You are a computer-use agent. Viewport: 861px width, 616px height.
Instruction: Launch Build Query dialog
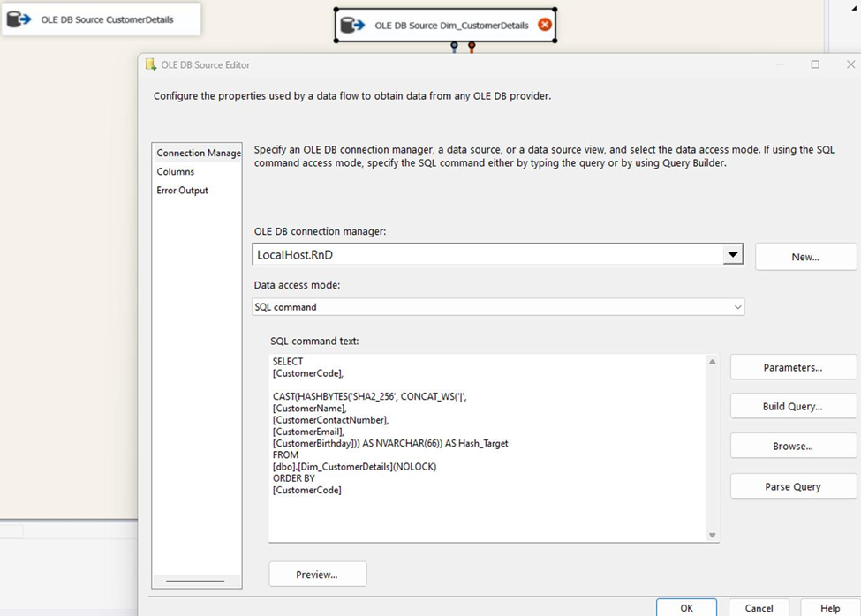pyautogui.click(x=792, y=406)
